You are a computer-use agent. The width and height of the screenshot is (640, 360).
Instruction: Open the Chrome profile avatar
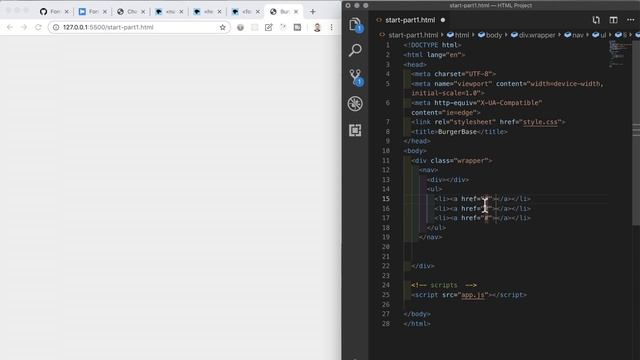coord(317,27)
